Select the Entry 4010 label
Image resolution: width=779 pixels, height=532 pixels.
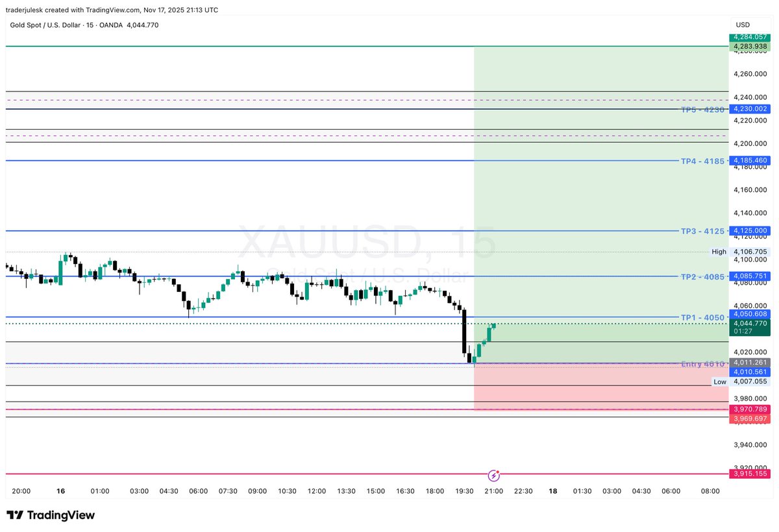702,365
